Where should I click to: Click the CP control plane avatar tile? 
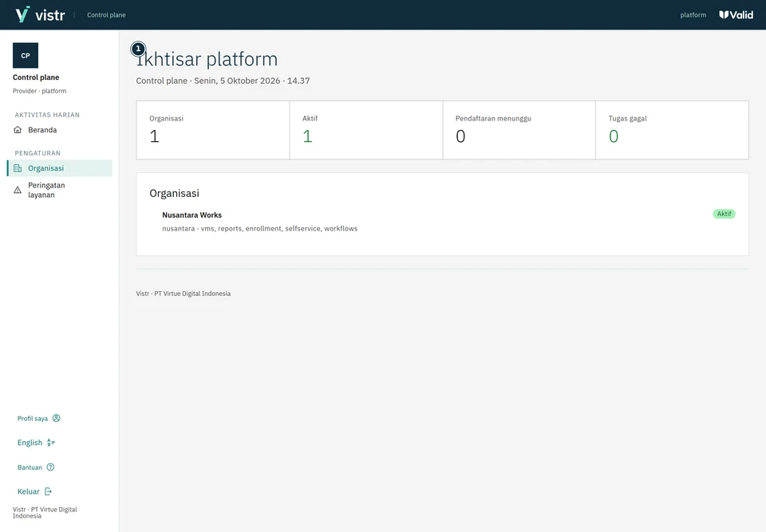click(x=26, y=55)
